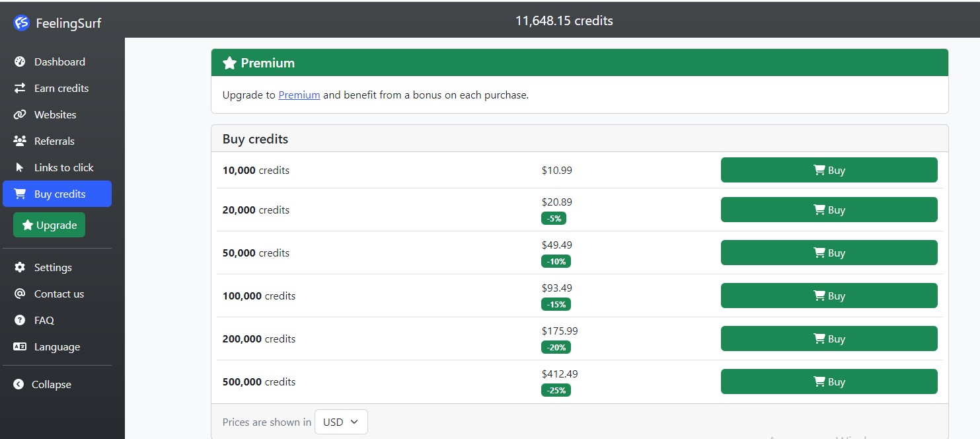Click the Earn credits arrows icon

(20, 88)
